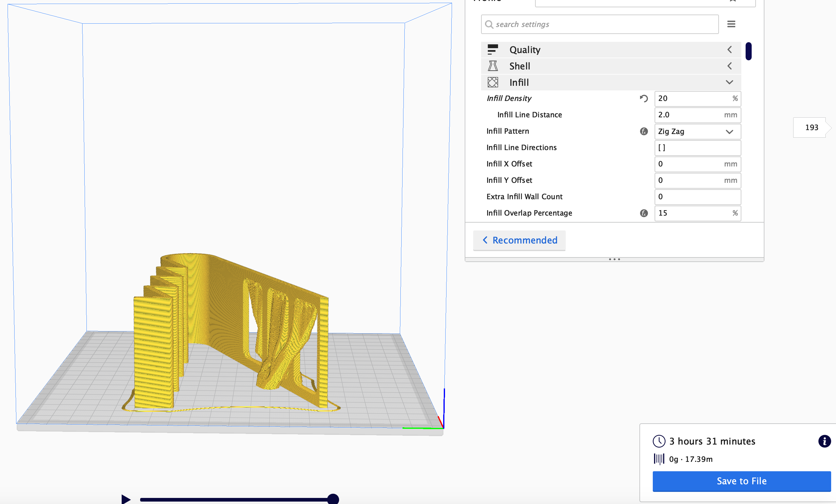Image resolution: width=836 pixels, height=504 pixels.
Task: Click the Infill Overlap Percentage formula icon
Action: click(644, 213)
